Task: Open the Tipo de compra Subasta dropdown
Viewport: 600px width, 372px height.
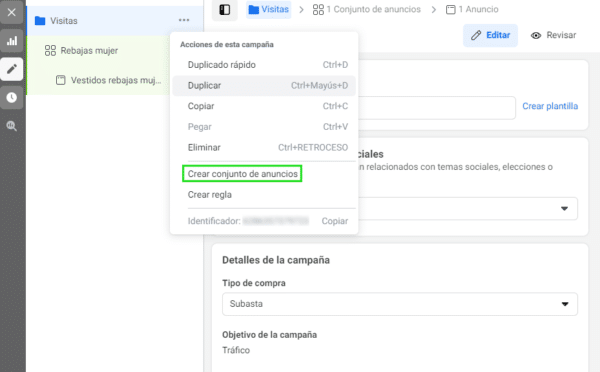Action: (400, 304)
